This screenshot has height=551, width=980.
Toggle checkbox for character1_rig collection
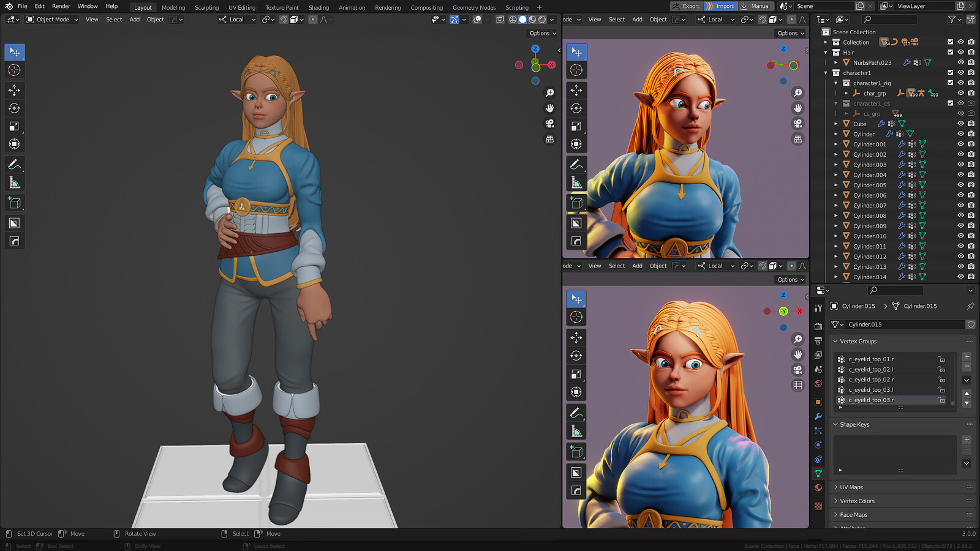pos(951,83)
